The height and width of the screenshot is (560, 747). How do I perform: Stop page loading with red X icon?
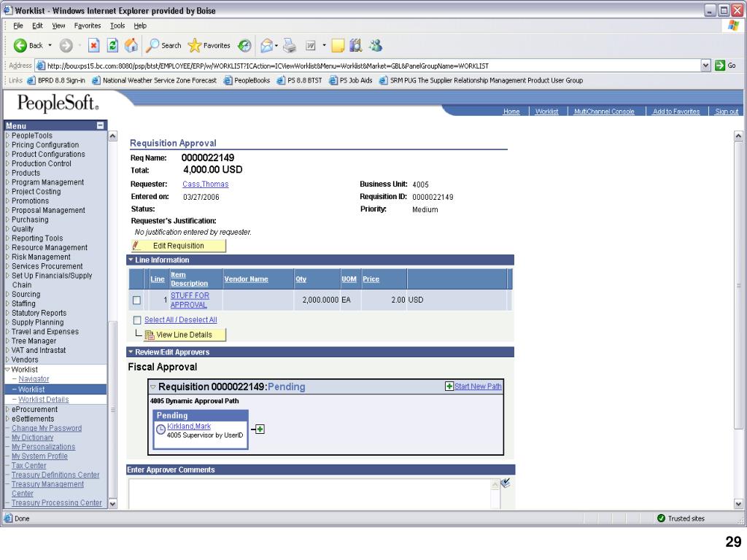coord(94,46)
